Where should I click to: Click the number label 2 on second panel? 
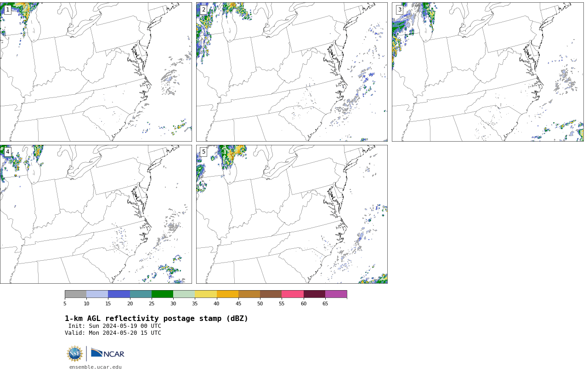click(x=204, y=10)
